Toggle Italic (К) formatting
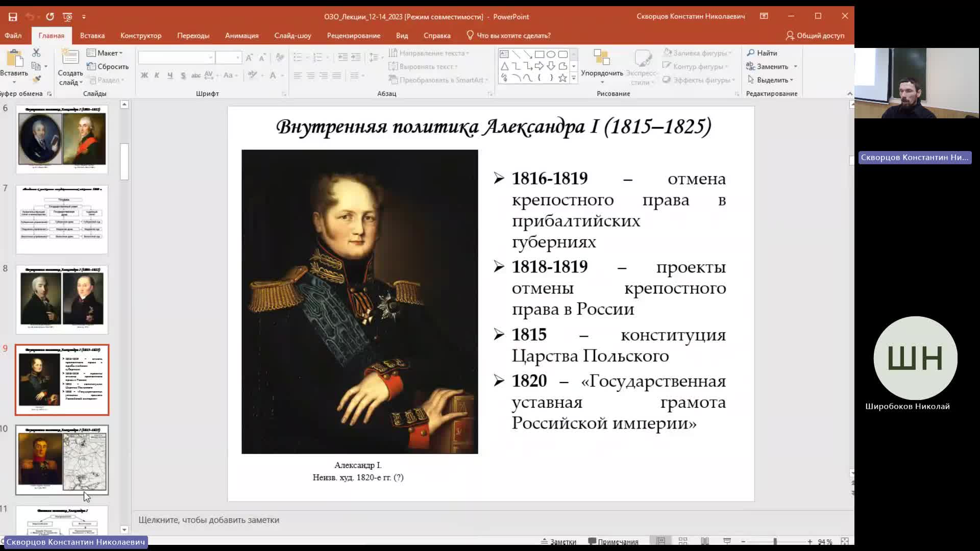The height and width of the screenshot is (551, 980). click(157, 76)
